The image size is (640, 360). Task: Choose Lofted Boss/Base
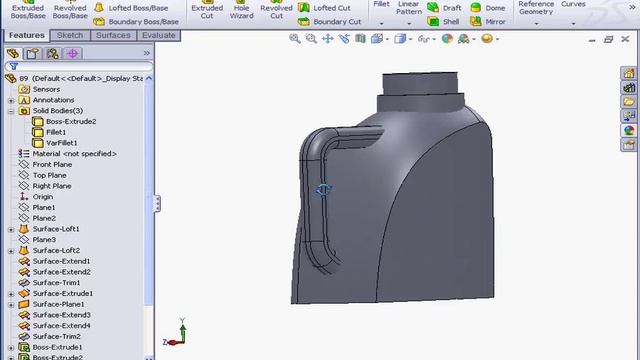[x=131, y=8]
